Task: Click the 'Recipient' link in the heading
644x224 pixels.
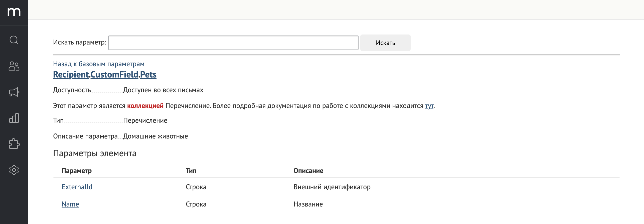Action: click(71, 74)
